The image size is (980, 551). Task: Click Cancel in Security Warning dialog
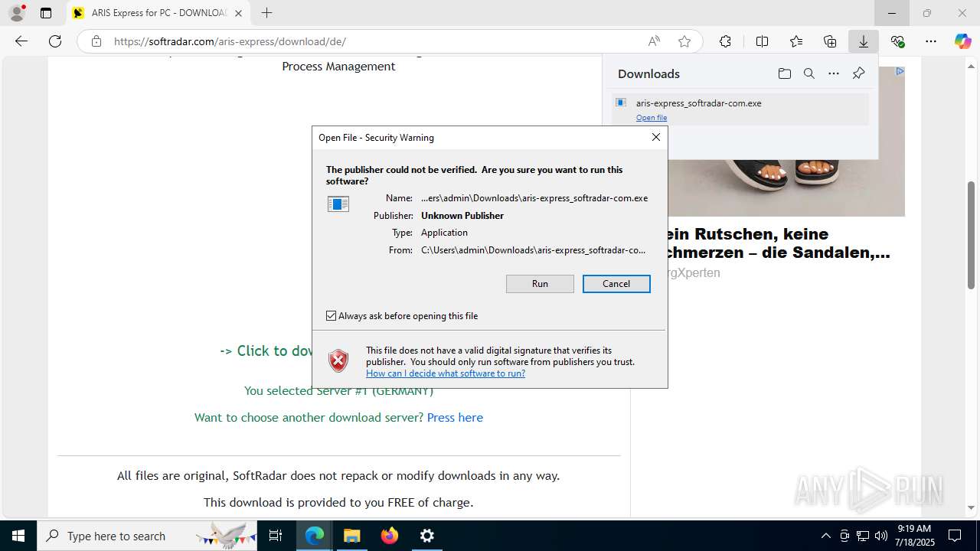coord(616,284)
